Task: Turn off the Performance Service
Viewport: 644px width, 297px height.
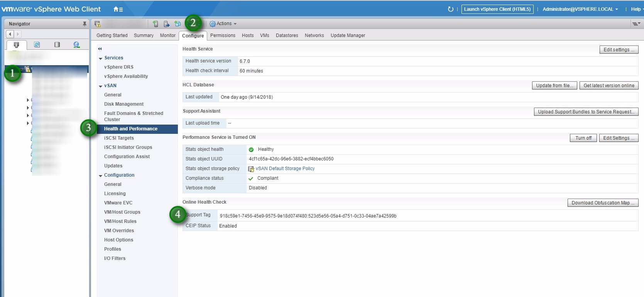Action: (x=583, y=138)
